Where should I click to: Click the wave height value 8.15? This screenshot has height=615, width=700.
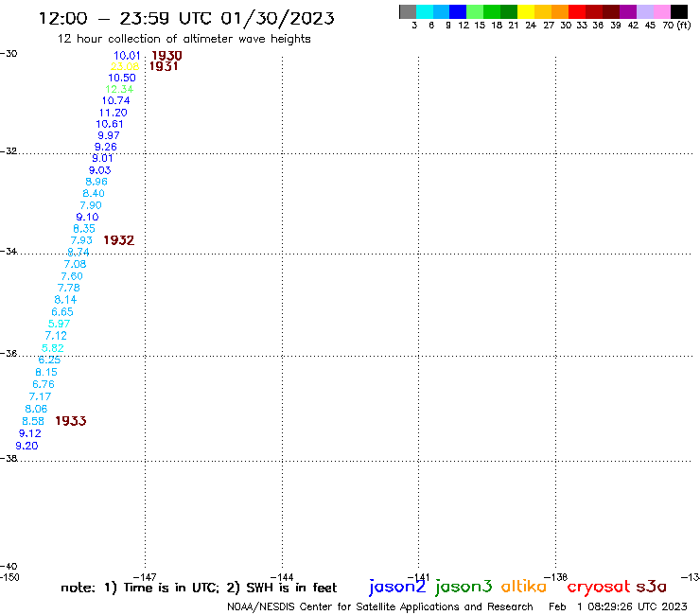(x=46, y=373)
